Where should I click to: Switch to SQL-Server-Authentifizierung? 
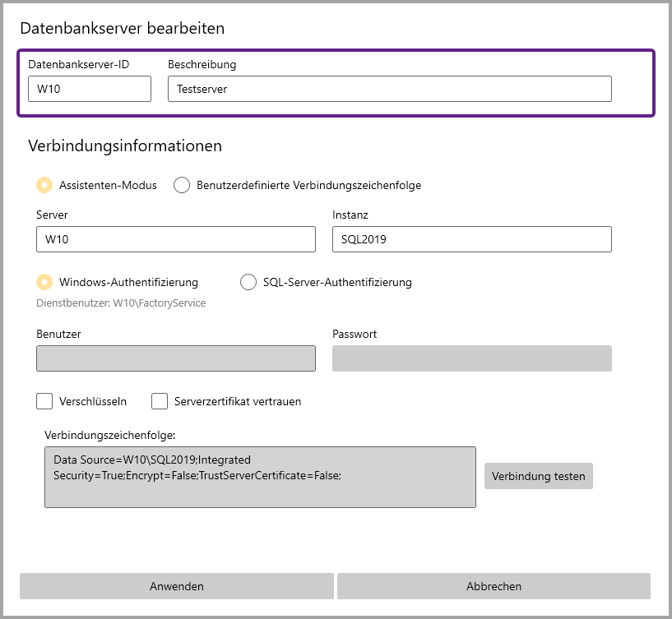248,282
